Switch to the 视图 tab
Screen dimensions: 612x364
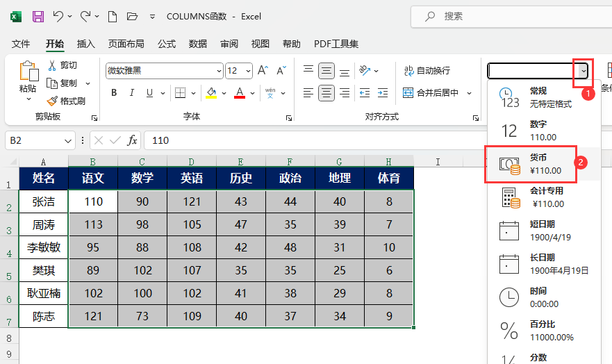coord(260,44)
